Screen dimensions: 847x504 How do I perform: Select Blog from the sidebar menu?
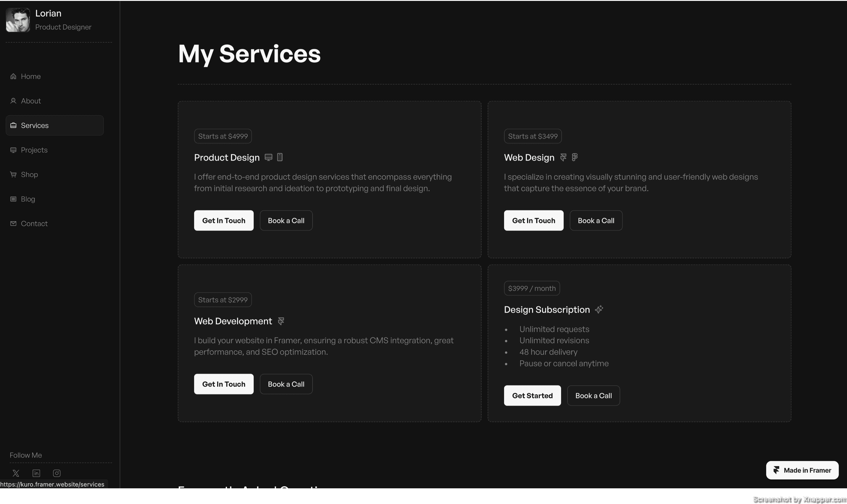[28, 199]
